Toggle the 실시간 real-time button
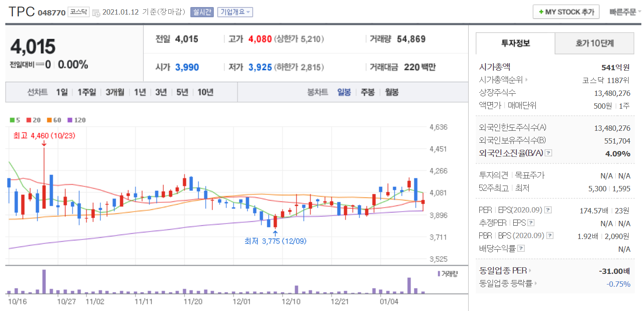Screen dimensions: 644x311 point(202,12)
